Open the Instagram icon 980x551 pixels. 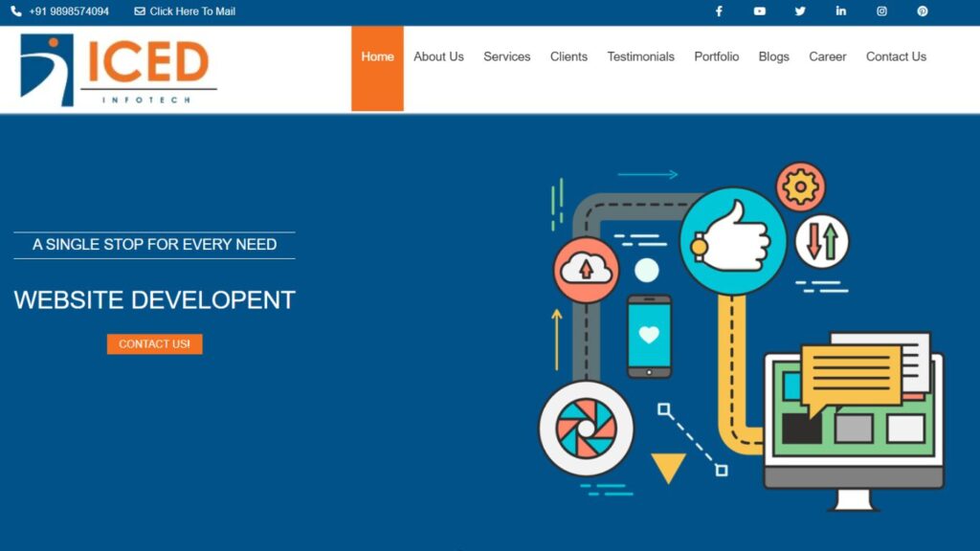881,11
